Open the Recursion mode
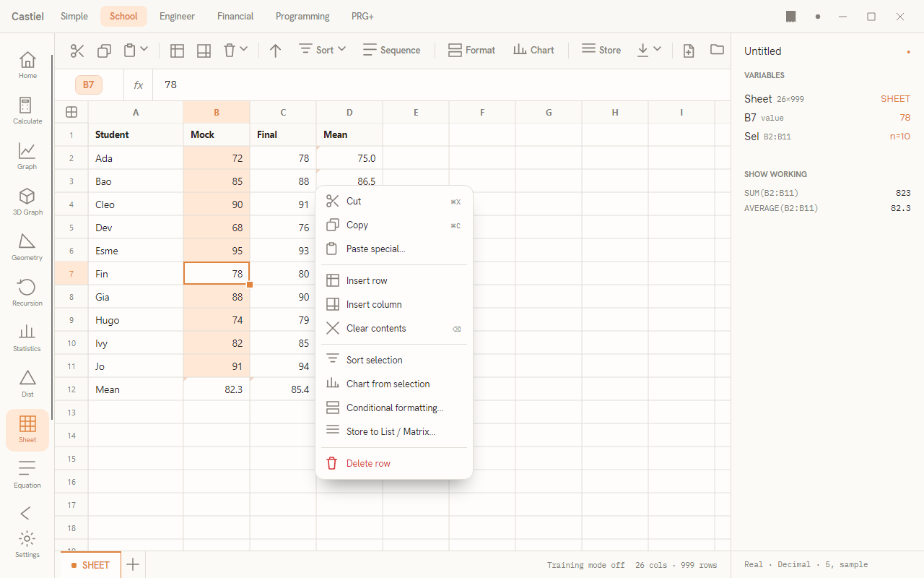 [x=27, y=293]
